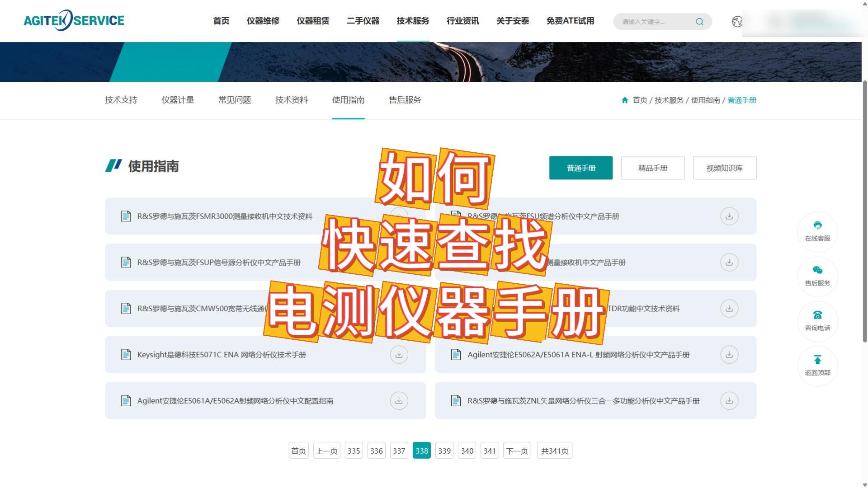Open R&S罗德与施瓦茨ZNL矢量网络分析仪三合一多功能分析仪中文产品手册
Viewport: 868px width, 488px height.
pos(584,401)
